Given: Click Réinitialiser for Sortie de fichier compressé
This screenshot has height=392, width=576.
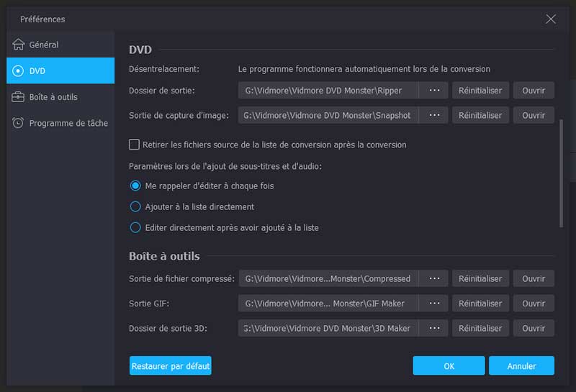Looking at the screenshot, I should point(480,278).
